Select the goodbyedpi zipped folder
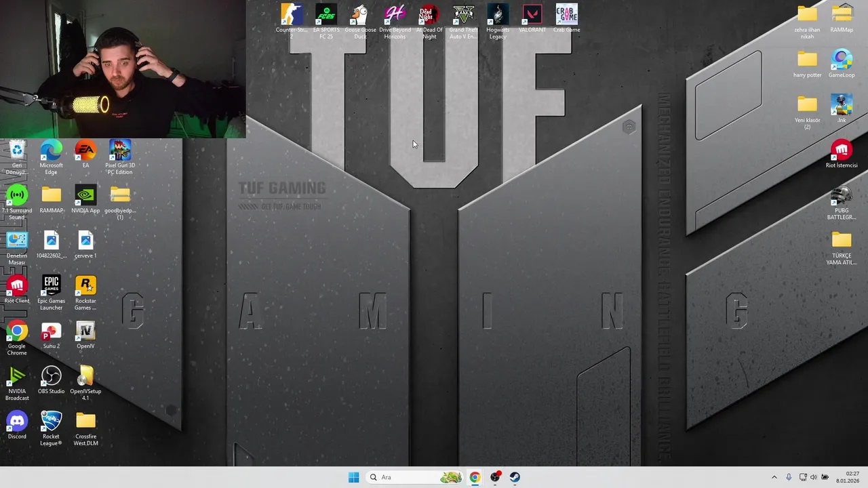 point(120,195)
